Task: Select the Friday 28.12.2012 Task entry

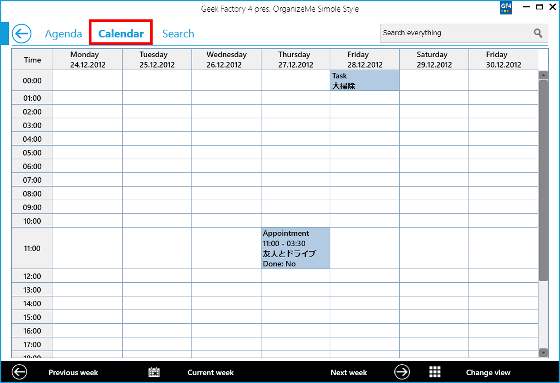Action: 365,80
